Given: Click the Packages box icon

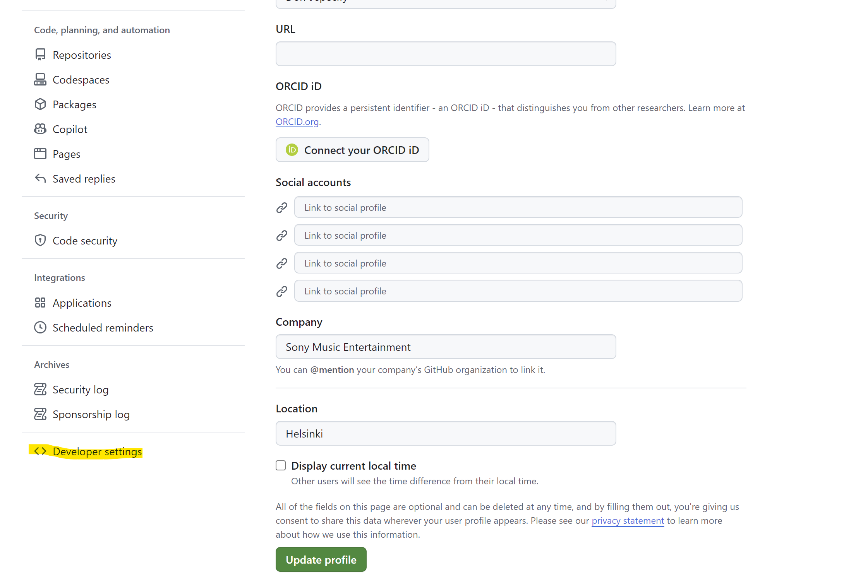Looking at the screenshot, I should coord(40,104).
